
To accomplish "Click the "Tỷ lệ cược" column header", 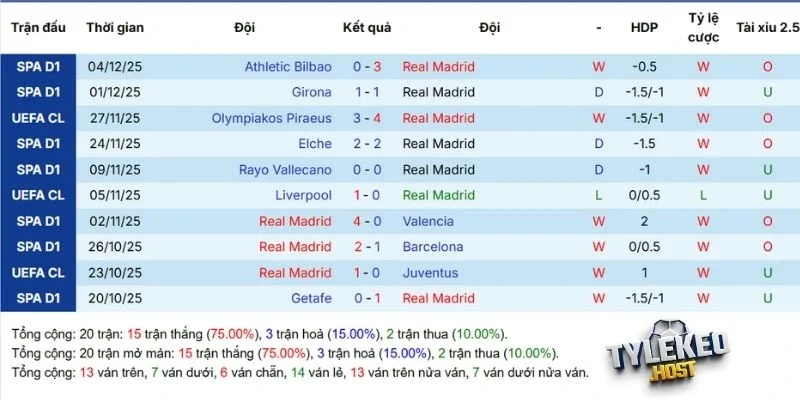I will 703,27.
